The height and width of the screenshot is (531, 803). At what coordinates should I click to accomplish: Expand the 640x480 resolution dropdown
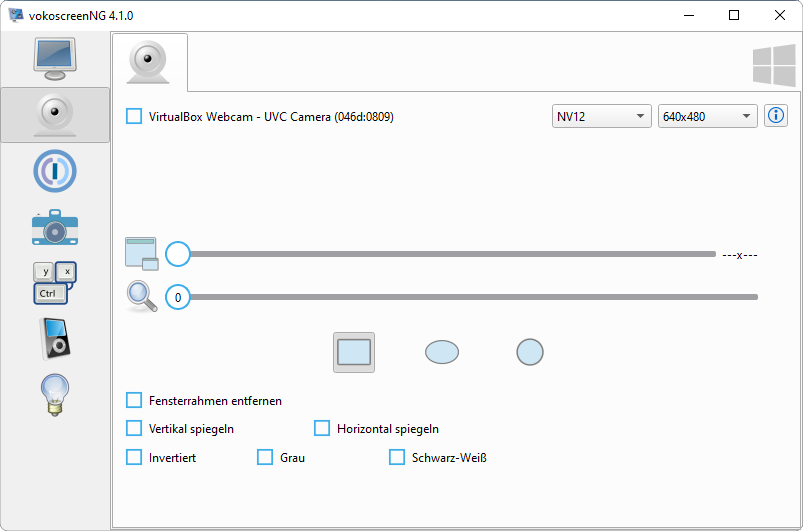click(x=707, y=117)
